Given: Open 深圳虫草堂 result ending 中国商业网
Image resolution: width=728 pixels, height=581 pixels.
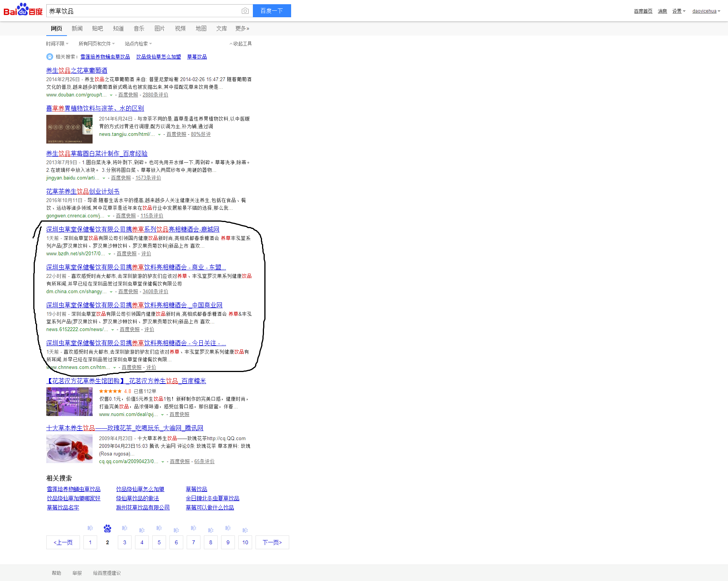Looking at the screenshot, I should pos(134,305).
